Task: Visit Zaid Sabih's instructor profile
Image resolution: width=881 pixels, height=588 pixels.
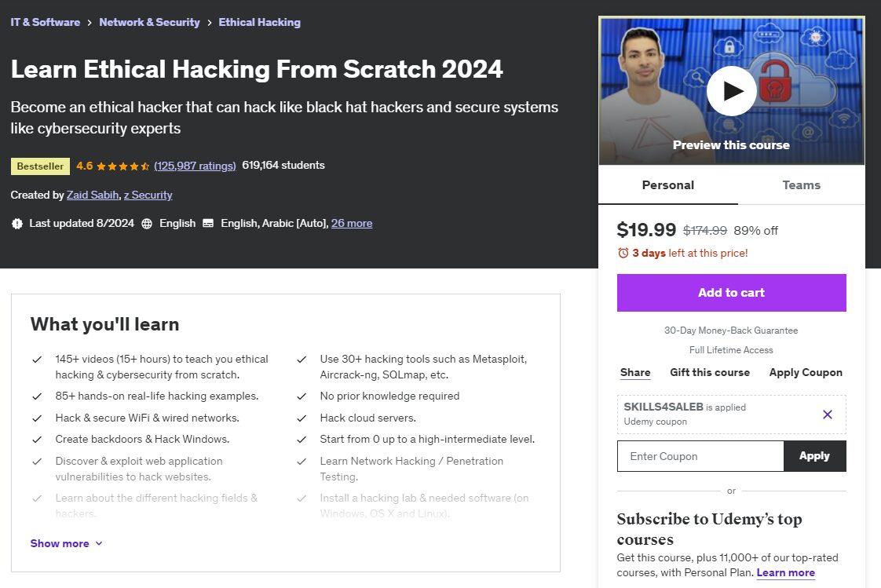Action: point(93,195)
